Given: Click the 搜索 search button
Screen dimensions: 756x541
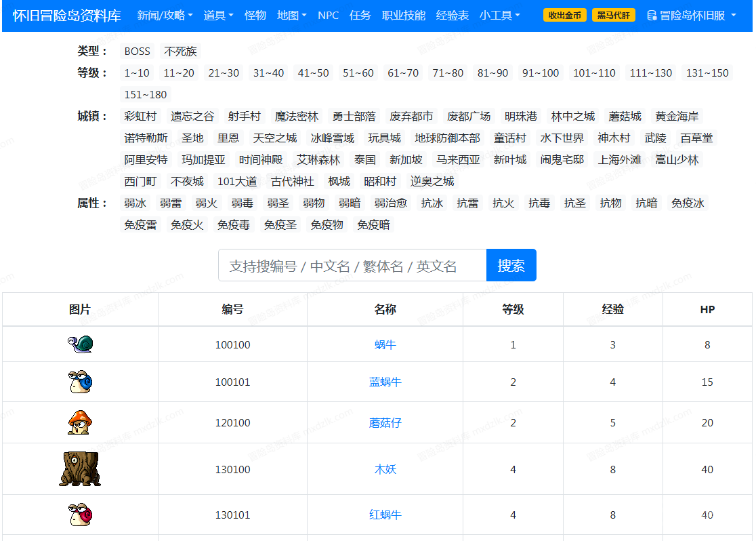Looking at the screenshot, I should pos(511,265).
